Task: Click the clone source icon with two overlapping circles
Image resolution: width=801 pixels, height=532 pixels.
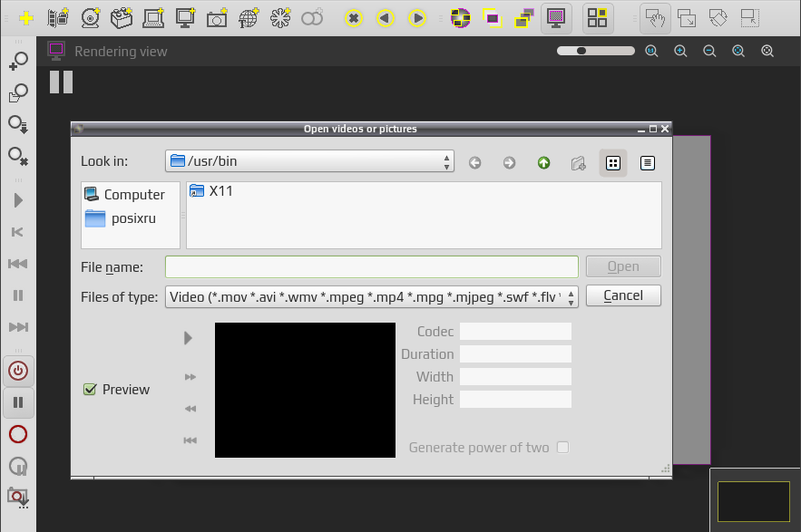Action: 312,18
